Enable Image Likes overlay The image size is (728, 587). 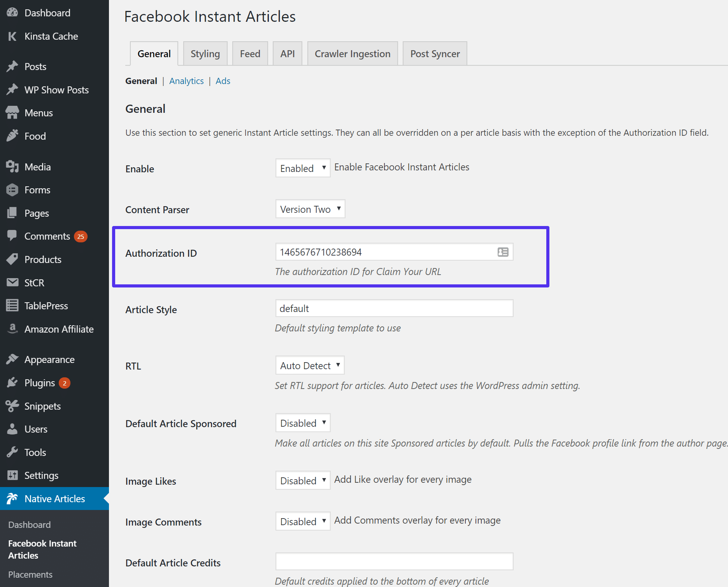point(303,480)
